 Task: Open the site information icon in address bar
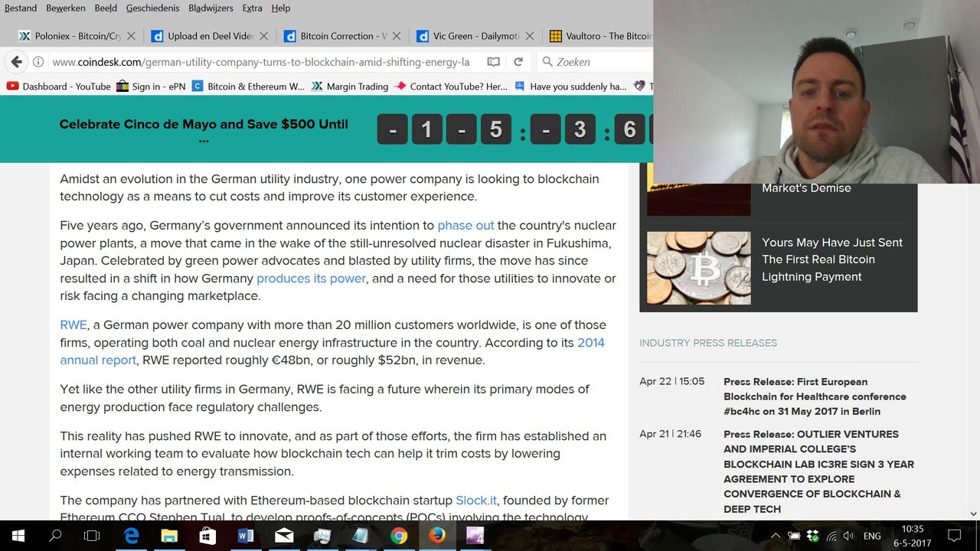click(x=38, y=62)
